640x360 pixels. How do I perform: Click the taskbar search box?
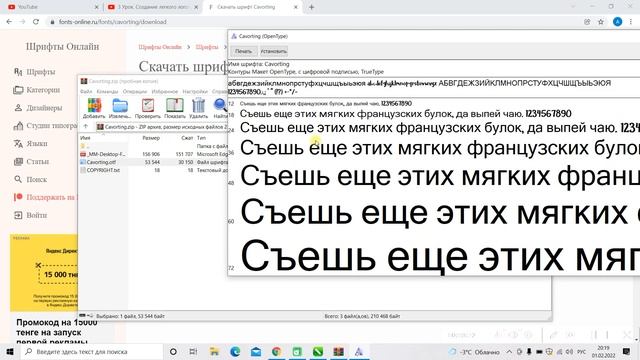click(x=92, y=351)
